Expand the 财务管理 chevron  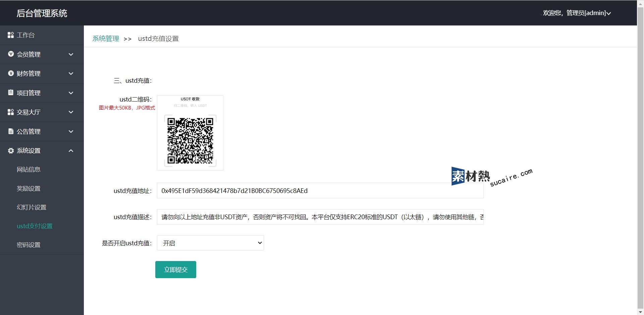pos(71,73)
